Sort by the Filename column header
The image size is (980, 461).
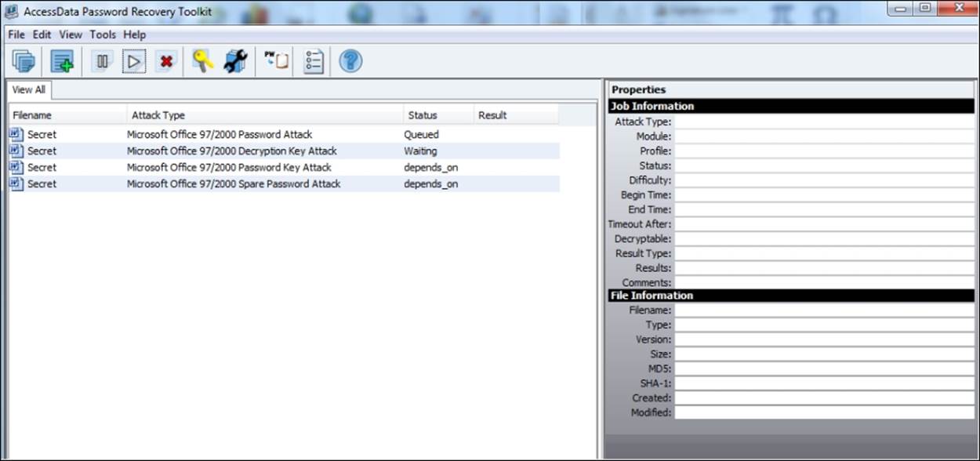click(67, 115)
